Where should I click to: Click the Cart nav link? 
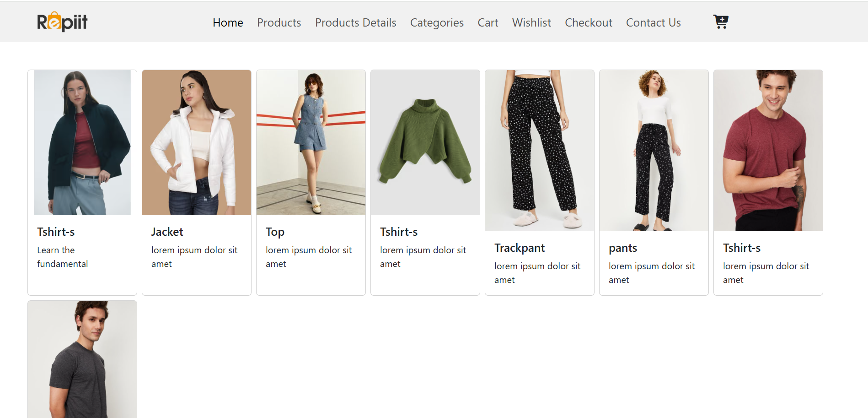click(488, 22)
